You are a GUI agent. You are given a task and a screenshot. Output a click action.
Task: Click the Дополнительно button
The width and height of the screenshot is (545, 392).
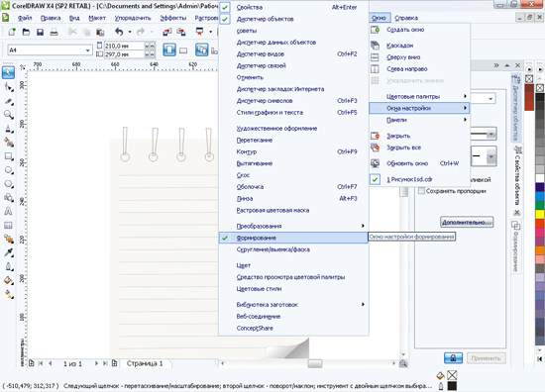point(467,222)
